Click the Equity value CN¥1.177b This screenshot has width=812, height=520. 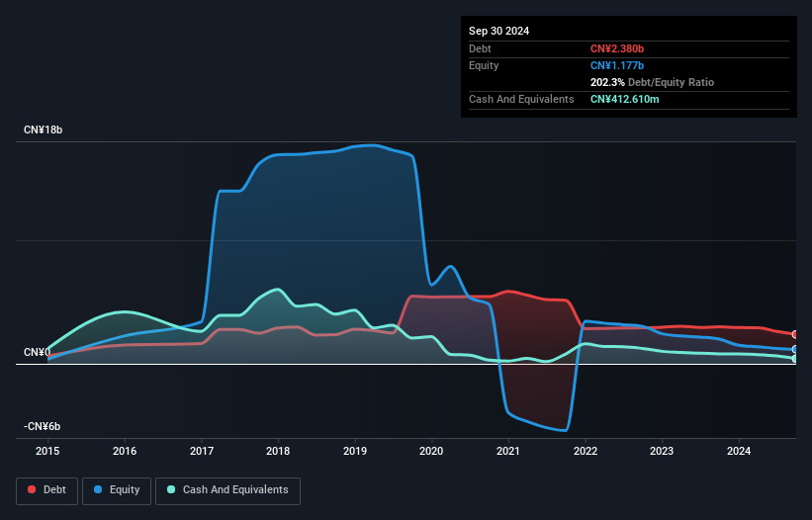(x=617, y=65)
